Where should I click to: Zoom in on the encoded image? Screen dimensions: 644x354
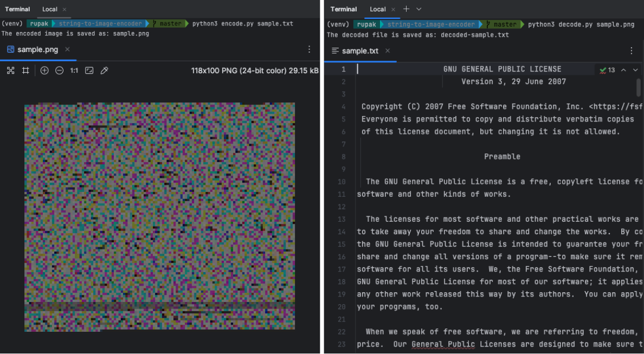44,70
